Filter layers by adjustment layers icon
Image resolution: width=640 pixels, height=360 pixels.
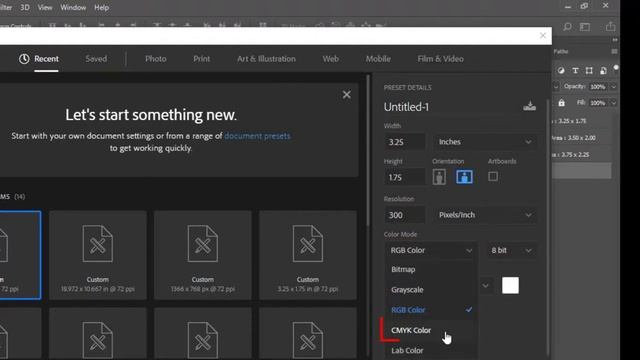[561, 71]
